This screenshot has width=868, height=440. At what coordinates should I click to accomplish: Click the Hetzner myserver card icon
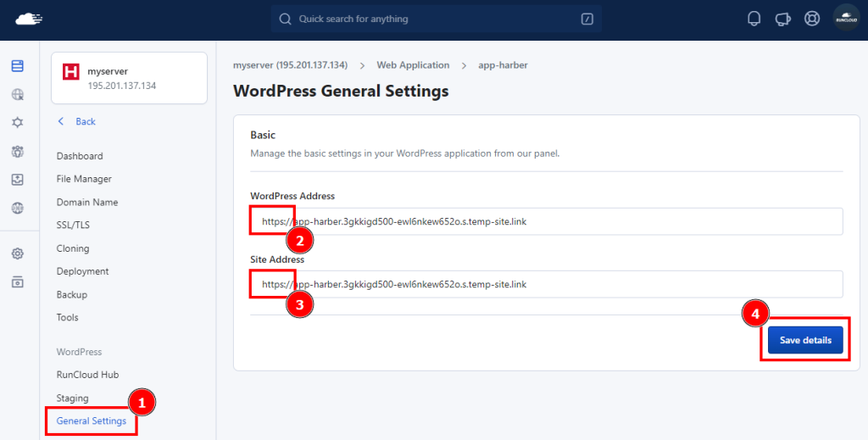pyautogui.click(x=71, y=72)
